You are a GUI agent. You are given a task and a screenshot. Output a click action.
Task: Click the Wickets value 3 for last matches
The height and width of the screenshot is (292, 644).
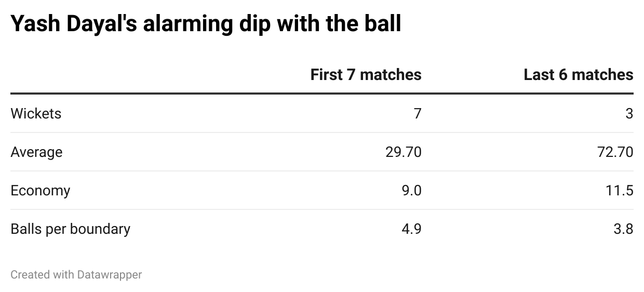[629, 113]
